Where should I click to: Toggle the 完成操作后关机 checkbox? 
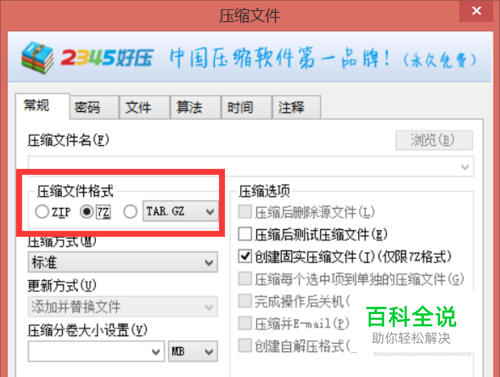245,301
